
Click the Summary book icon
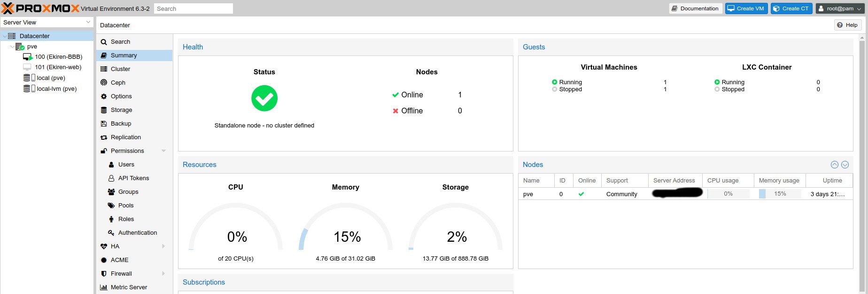coord(104,56)
